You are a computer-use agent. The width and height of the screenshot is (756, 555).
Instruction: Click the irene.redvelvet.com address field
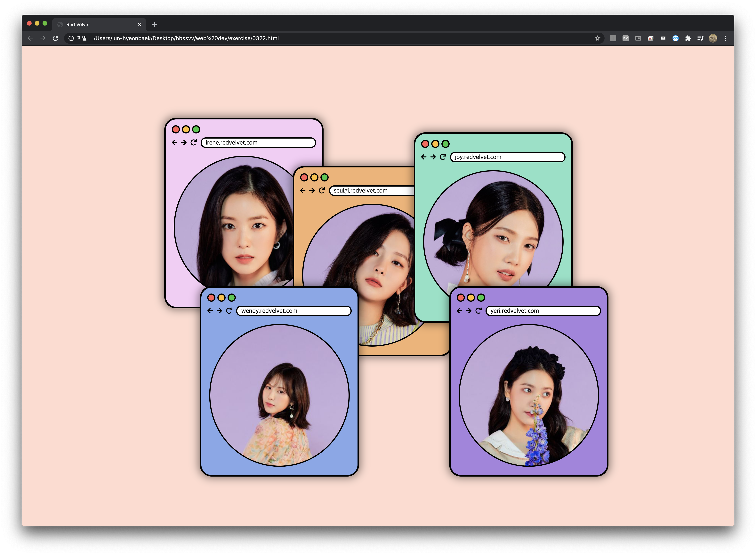[258, 142]
